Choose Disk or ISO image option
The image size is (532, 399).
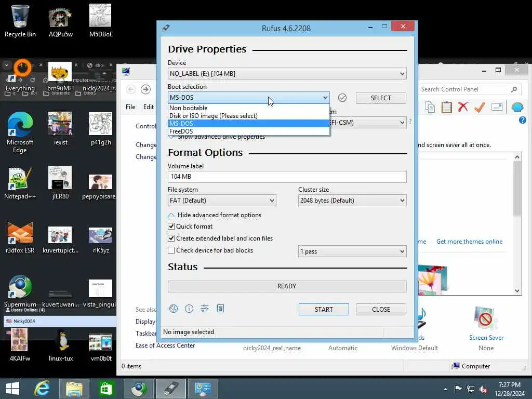coord(248,116)
